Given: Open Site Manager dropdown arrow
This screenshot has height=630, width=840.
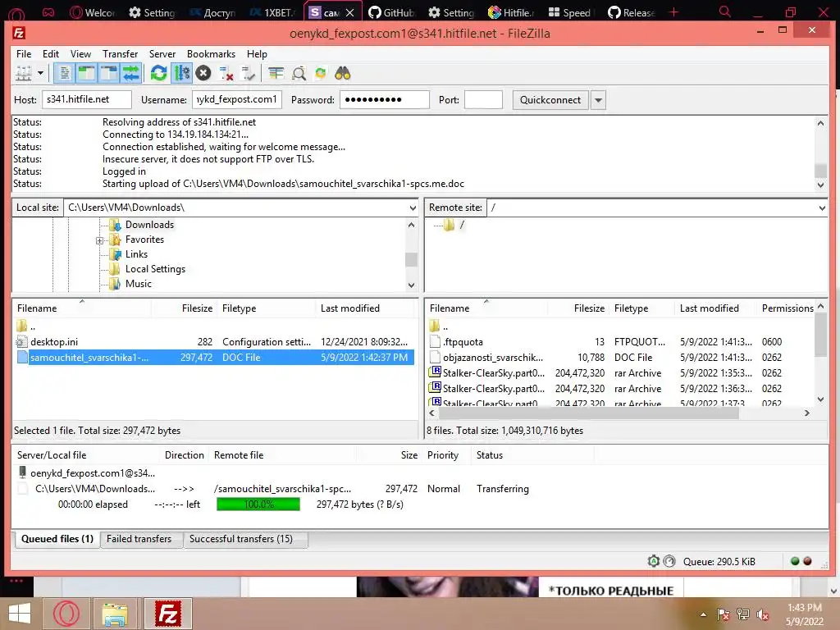Looking at the screenshot, I should pos(40,73).
